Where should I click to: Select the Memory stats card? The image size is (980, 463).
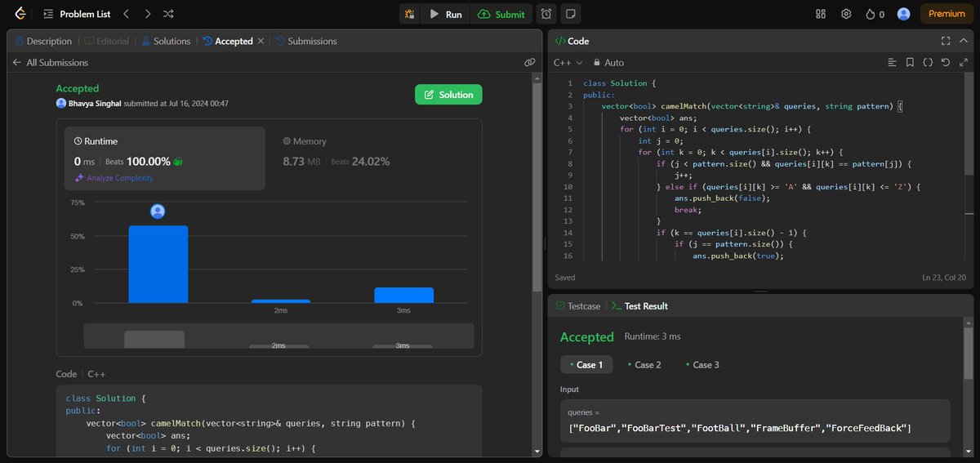point(374,158)
